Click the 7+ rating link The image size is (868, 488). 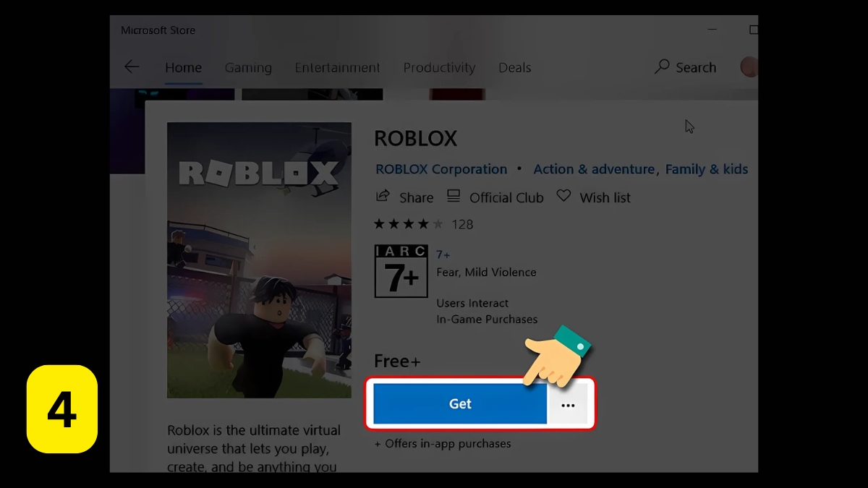(443, 254)
